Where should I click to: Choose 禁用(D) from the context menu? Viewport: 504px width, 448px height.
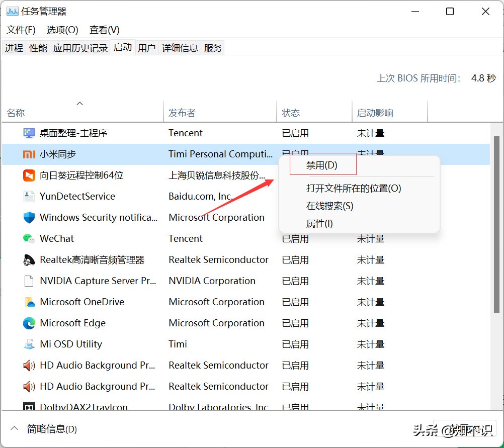pos(322,166)
